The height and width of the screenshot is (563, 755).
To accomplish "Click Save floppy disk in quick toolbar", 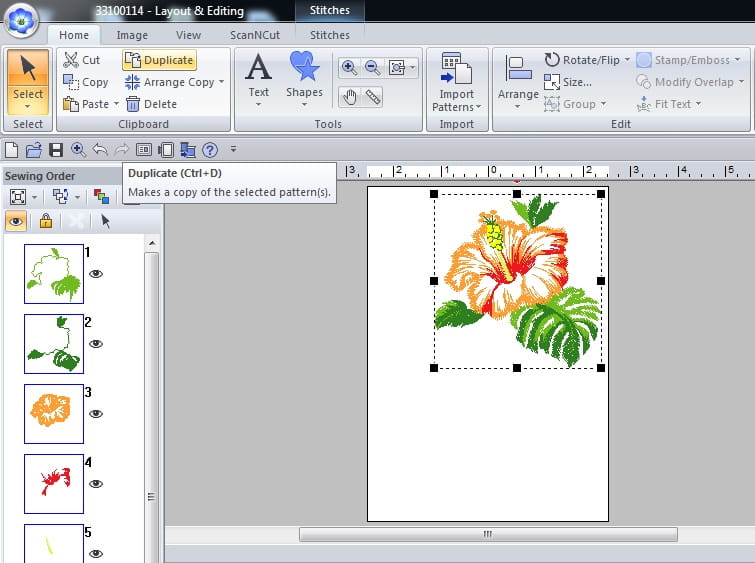I will (56, 150).
